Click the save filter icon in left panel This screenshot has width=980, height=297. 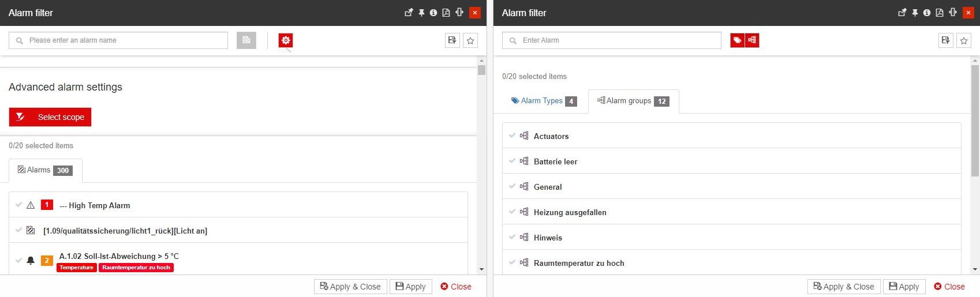452,40
